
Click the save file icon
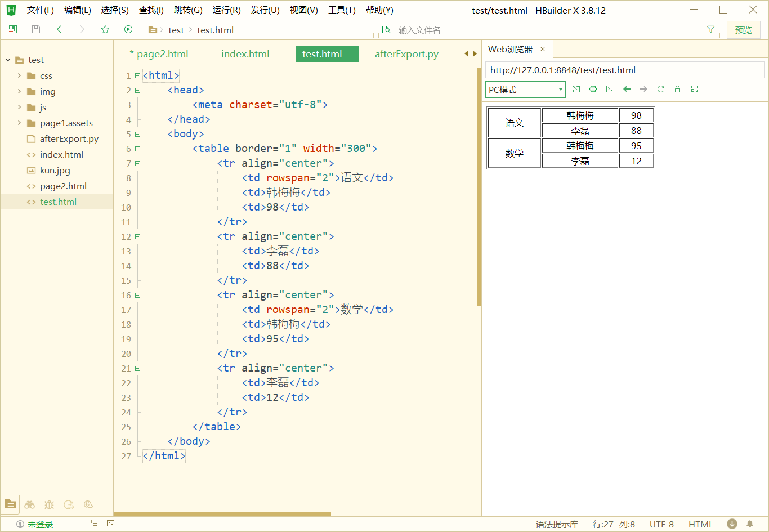click(36, 30)
